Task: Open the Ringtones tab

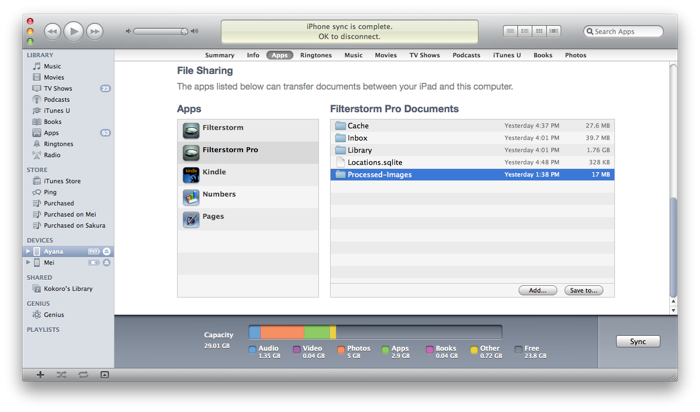Action: (315, 55)
